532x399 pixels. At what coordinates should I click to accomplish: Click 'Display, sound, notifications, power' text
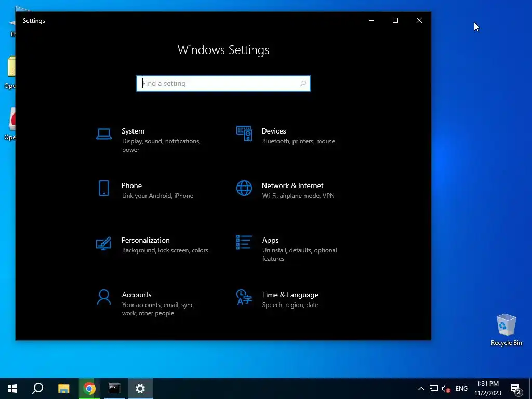(161, 145)
